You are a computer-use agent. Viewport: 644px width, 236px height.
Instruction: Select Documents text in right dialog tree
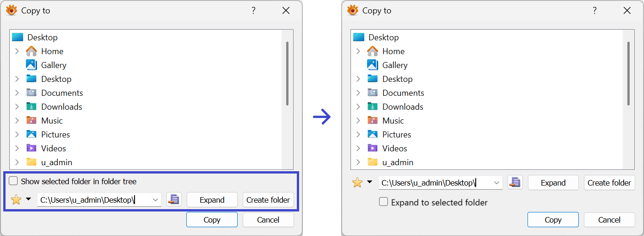403,93
